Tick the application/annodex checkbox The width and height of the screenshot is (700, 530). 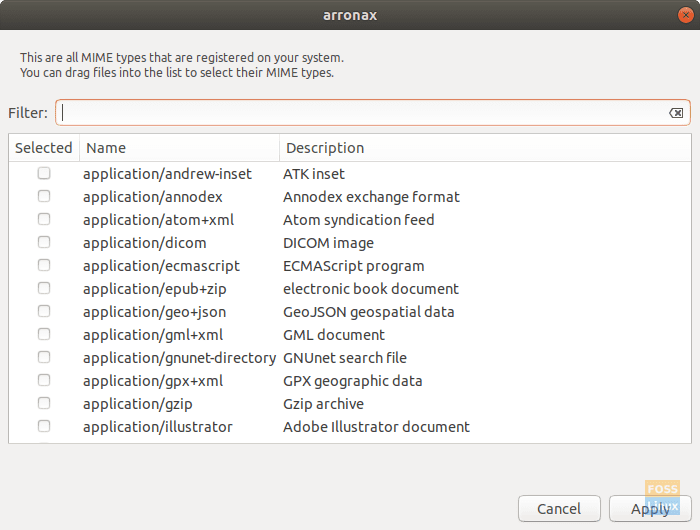click(x=44, y=197)
